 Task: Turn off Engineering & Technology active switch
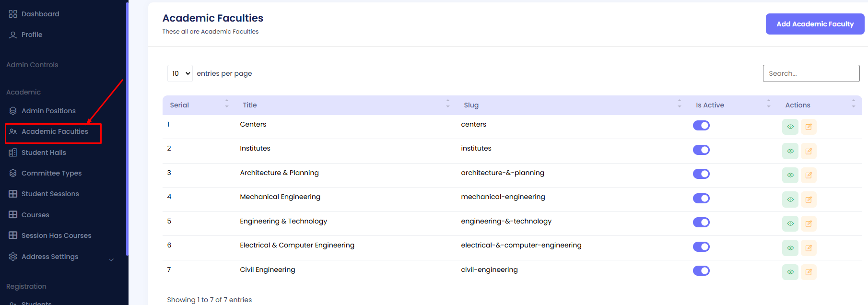click(701, 223)
